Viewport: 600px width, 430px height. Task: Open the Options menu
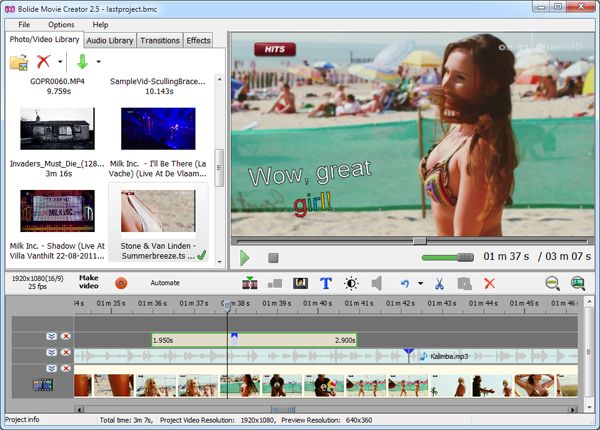click(61, 24)
